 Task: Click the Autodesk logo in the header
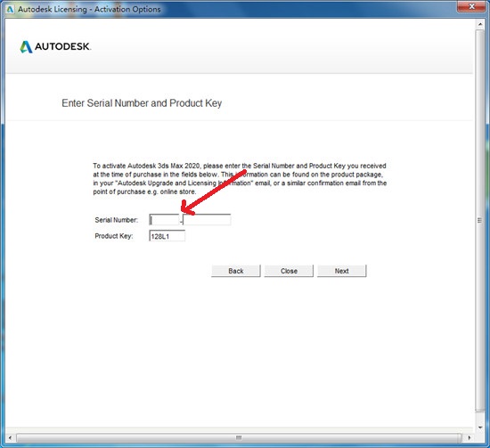(x=55, y=46)
